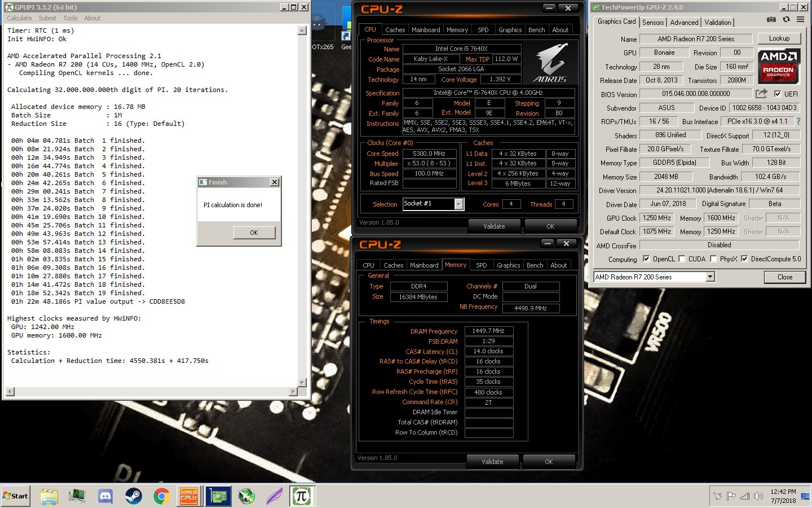This screenshot has width=812, height=508.
Task: Open the GPU-Z hamburger menu
Action: point(800,20)
